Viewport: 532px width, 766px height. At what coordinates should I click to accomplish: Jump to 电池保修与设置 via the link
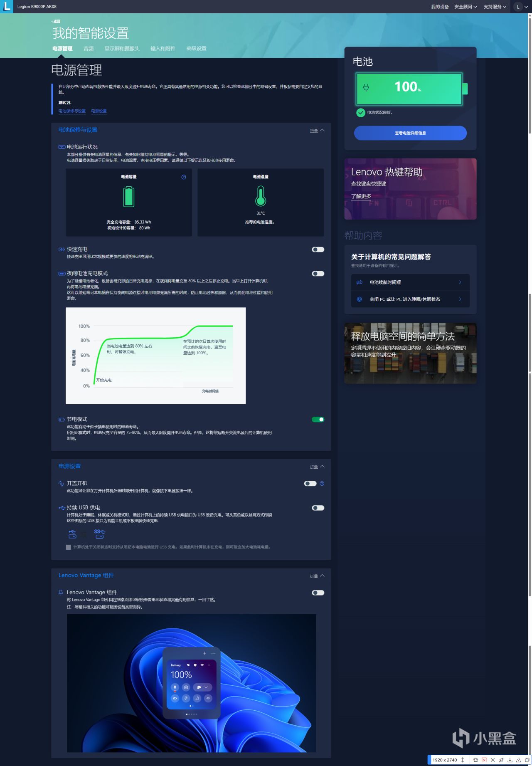[72, 111]
